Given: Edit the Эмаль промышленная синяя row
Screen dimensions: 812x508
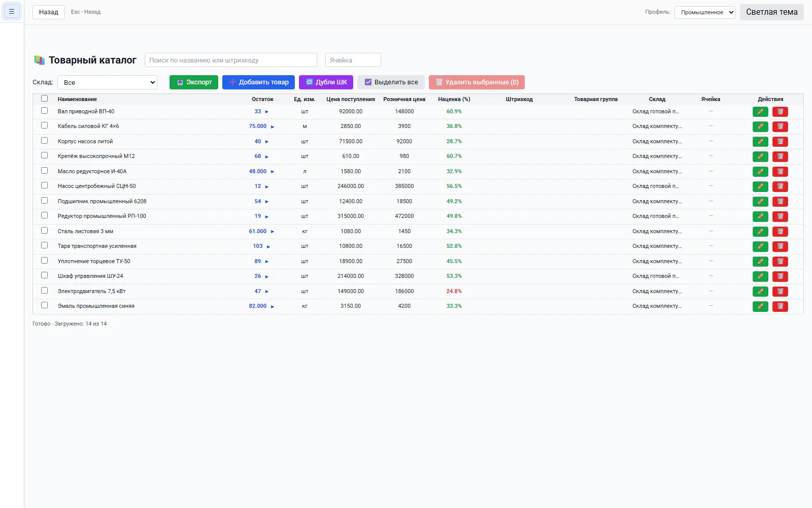Looking at the screenshot, I should pos(760,306).
